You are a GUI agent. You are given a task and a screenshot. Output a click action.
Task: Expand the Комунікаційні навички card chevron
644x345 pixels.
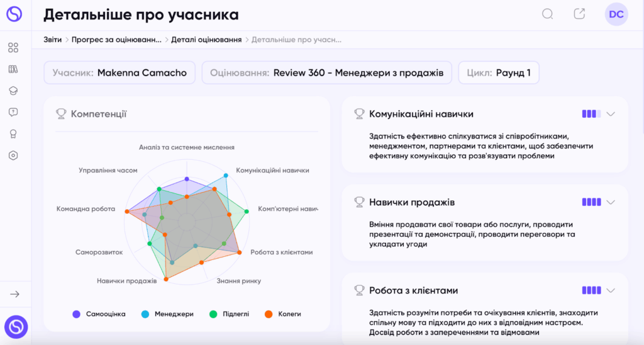click(x=611, y=115)
